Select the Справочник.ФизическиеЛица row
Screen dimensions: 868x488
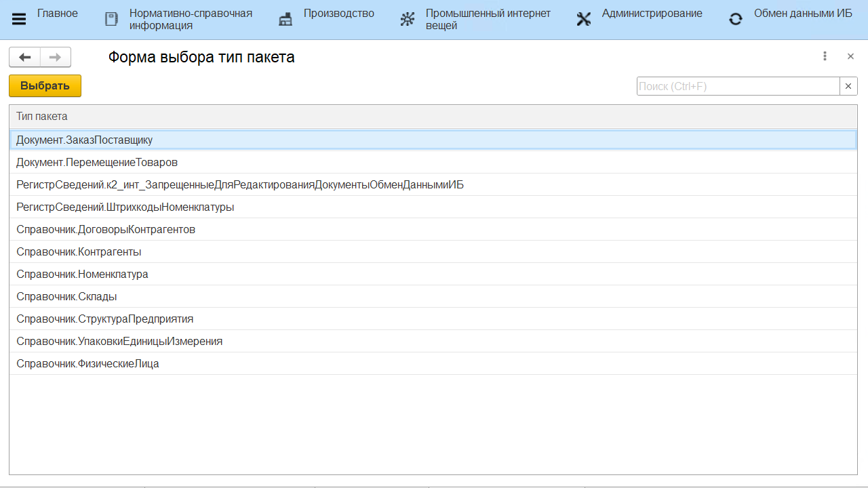pos(87,364)
